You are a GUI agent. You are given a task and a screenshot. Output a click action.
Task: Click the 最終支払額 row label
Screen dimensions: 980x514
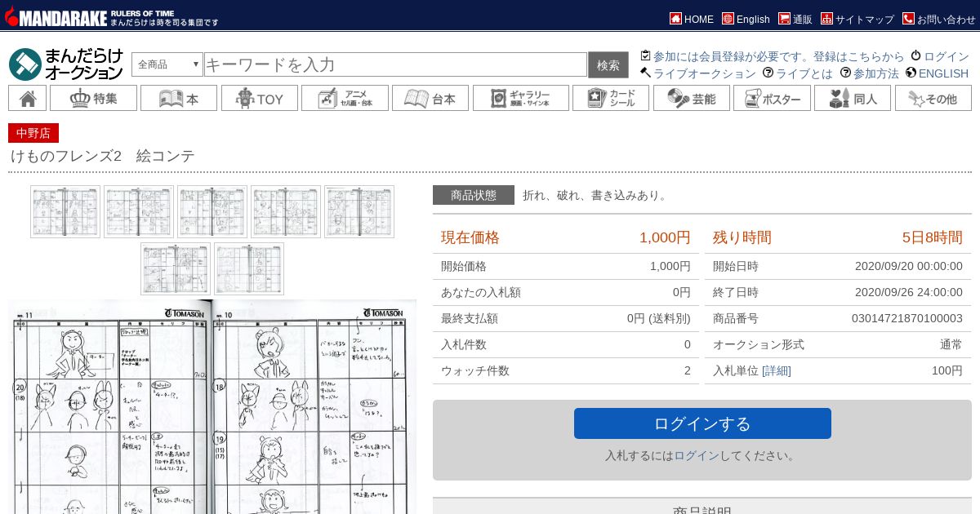click(470, 318)
